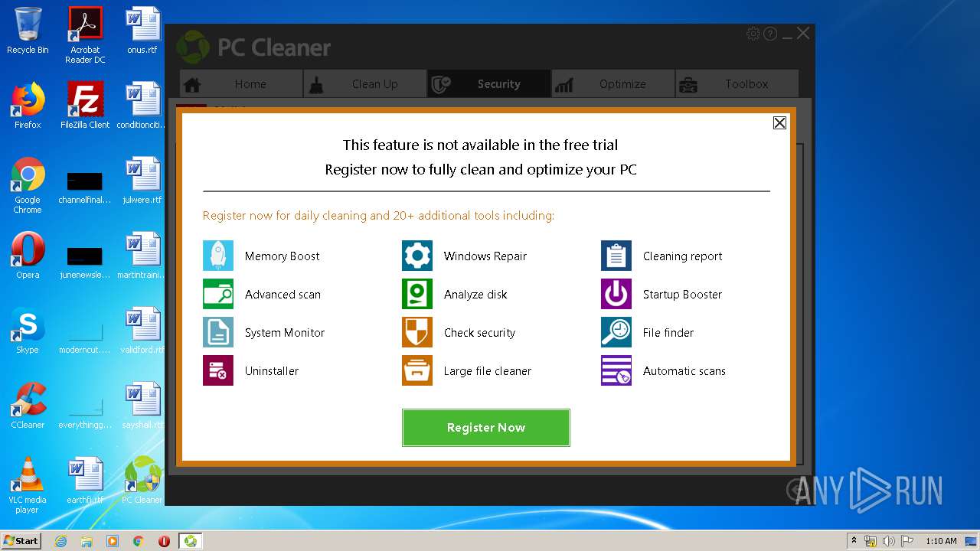The width and height of the screenshot is (980, 551).
Task: Click the Windows Repair label
Action: coord(485,256)
